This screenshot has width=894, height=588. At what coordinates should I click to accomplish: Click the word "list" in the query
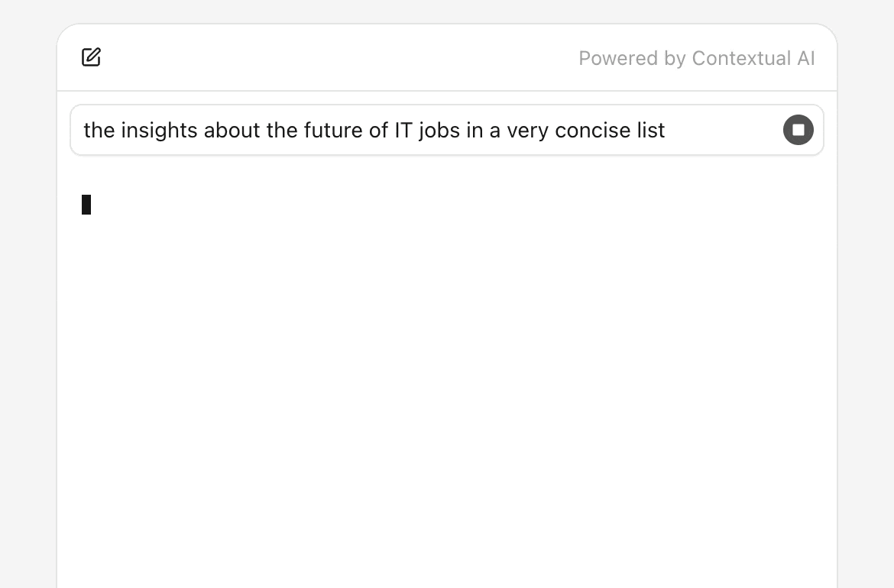click(651, 131)
